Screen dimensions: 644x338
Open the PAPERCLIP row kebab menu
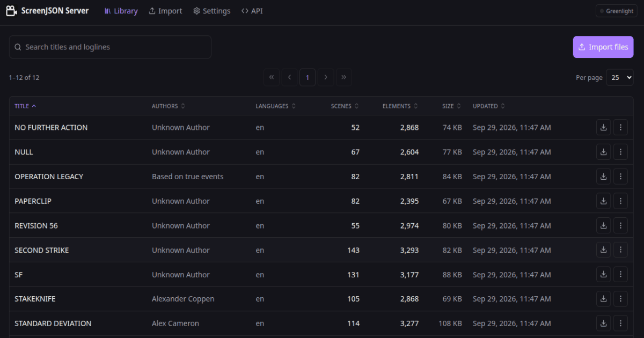click(620, 201)
